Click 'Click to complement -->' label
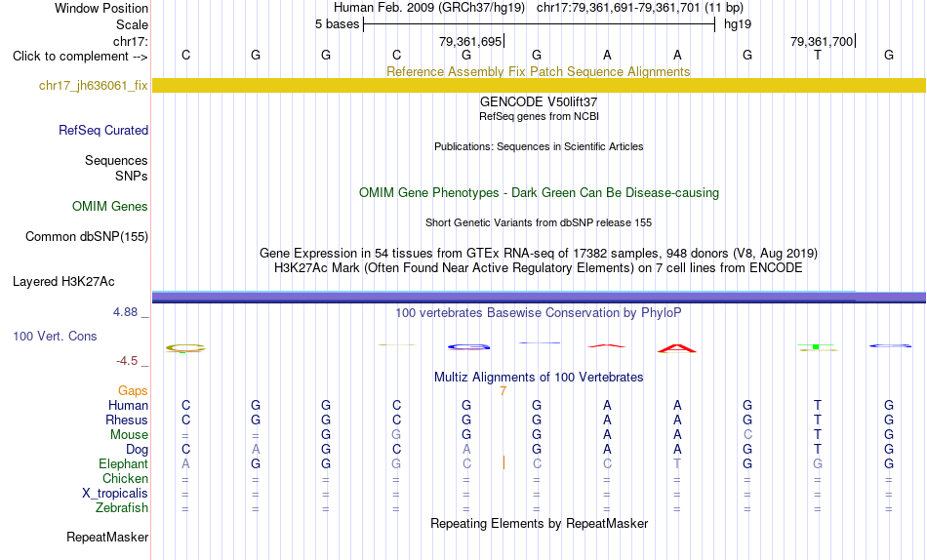This screenshot has width=927, height=560. 80,57
